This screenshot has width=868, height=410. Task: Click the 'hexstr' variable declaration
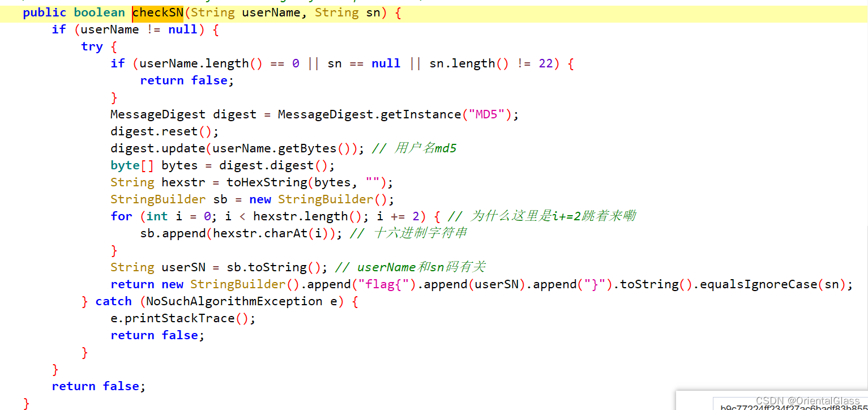pos(183,183)
